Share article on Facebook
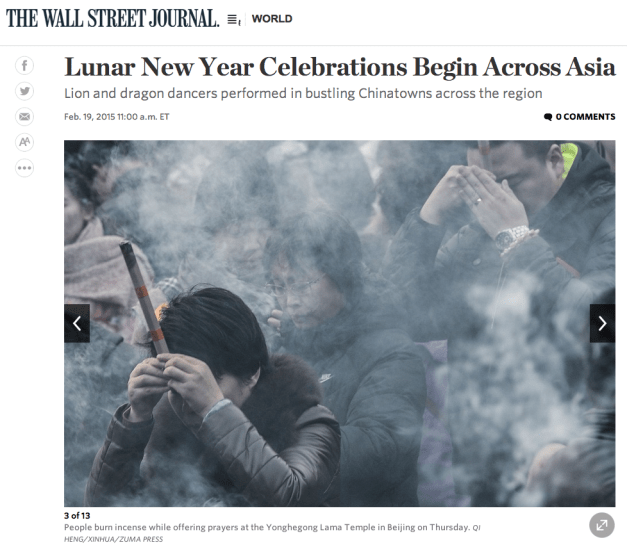Image resolution: width=627 pixels, height=552 pixels. tap(24, 66)
